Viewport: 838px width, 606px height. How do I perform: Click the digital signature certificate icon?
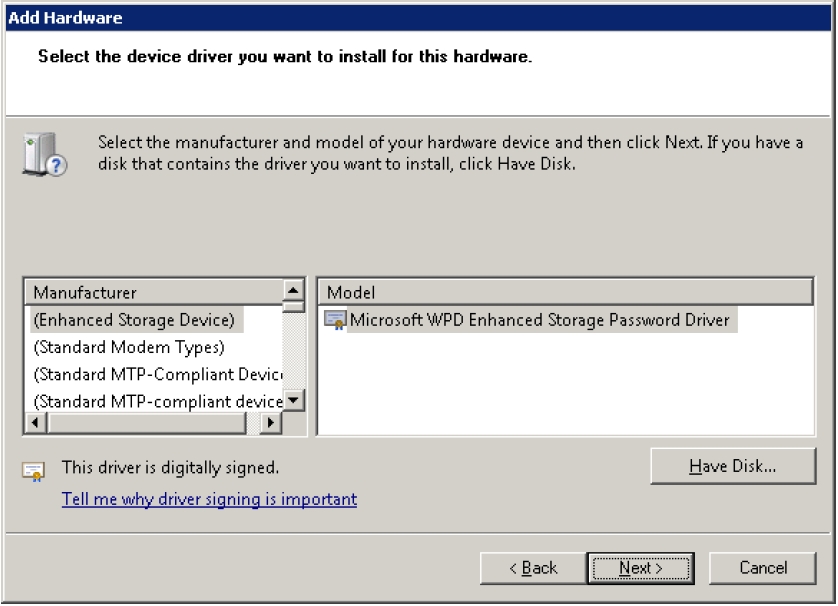click(33, 471)
